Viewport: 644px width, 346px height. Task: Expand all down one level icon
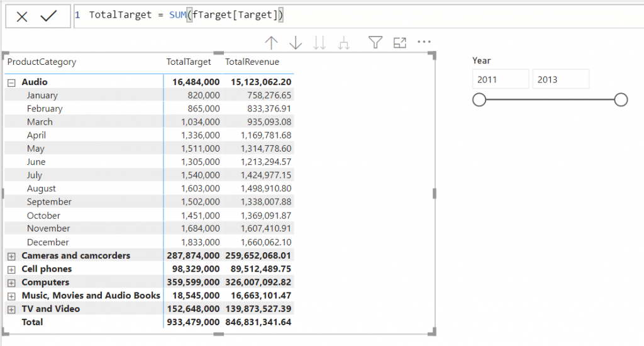344,43
